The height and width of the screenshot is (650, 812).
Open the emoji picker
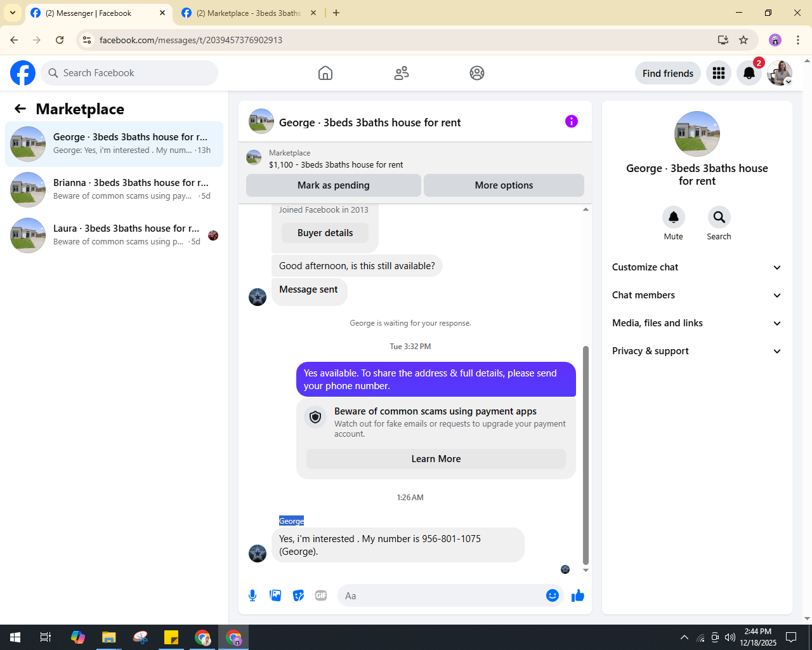(x=553, y=595)
